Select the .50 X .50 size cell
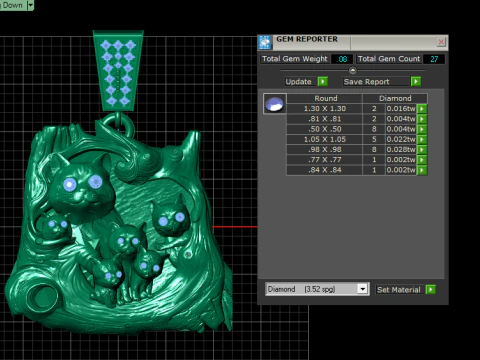480x360 pixels. pos(325,129)
